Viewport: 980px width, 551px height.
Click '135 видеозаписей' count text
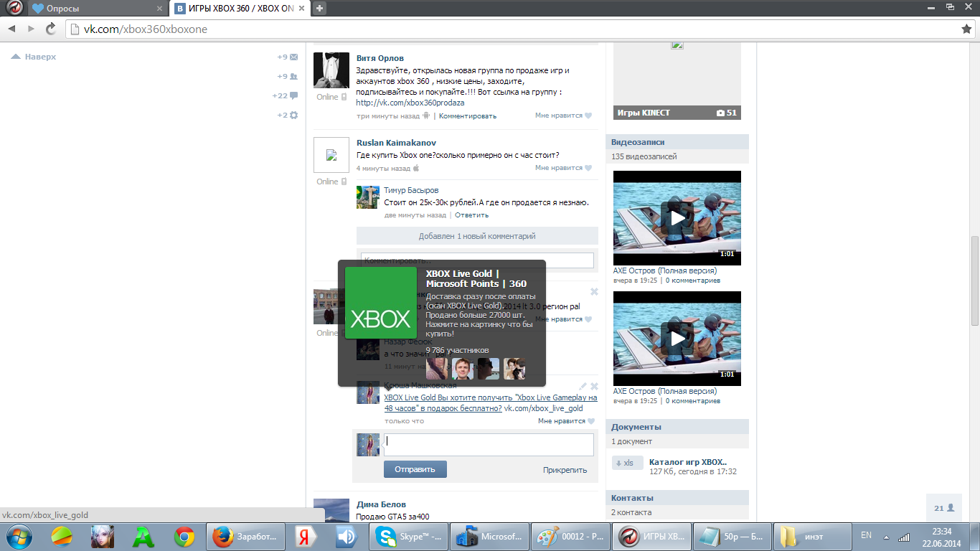coord(644,156)
